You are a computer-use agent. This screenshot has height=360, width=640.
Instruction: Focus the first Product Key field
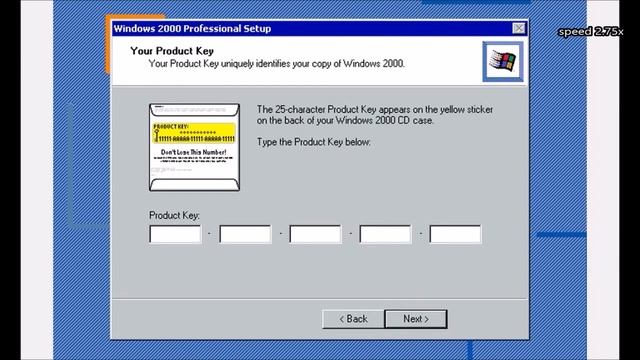point(175,234)
